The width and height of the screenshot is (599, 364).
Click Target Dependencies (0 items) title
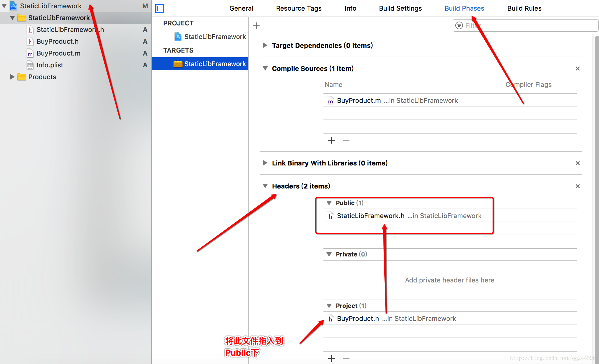click(322, 45)
